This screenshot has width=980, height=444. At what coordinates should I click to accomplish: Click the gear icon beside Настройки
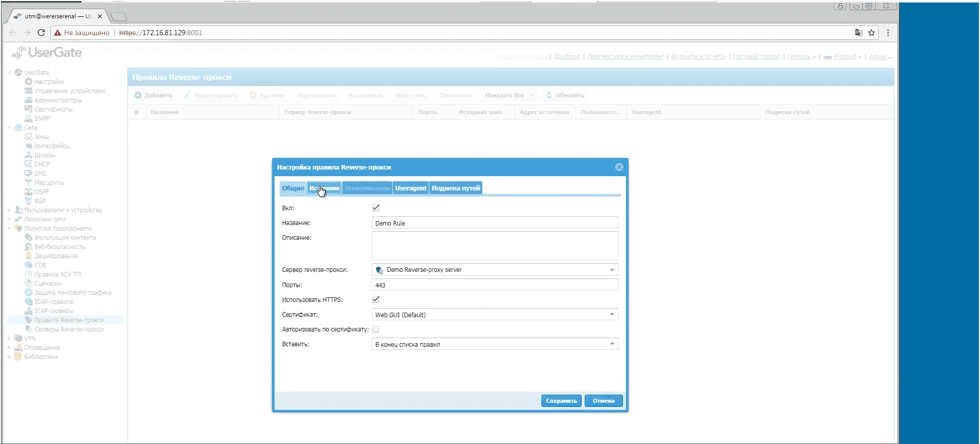pos(29,81)
